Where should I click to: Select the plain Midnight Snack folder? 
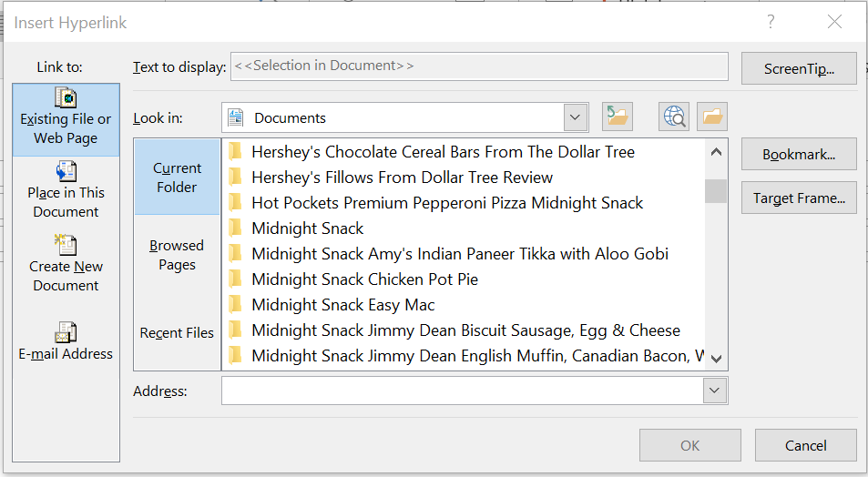pyautogui.click(x=307, y=228)
